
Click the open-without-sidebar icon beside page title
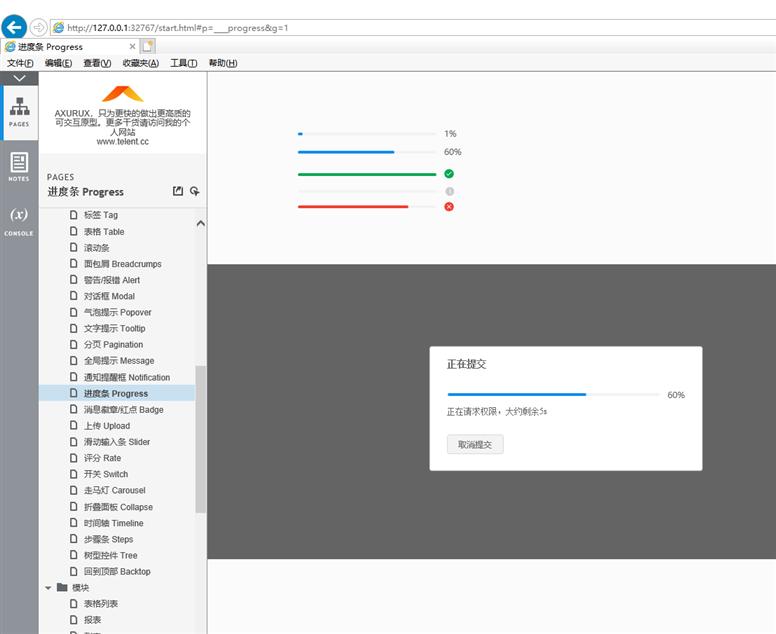point(178,191)
